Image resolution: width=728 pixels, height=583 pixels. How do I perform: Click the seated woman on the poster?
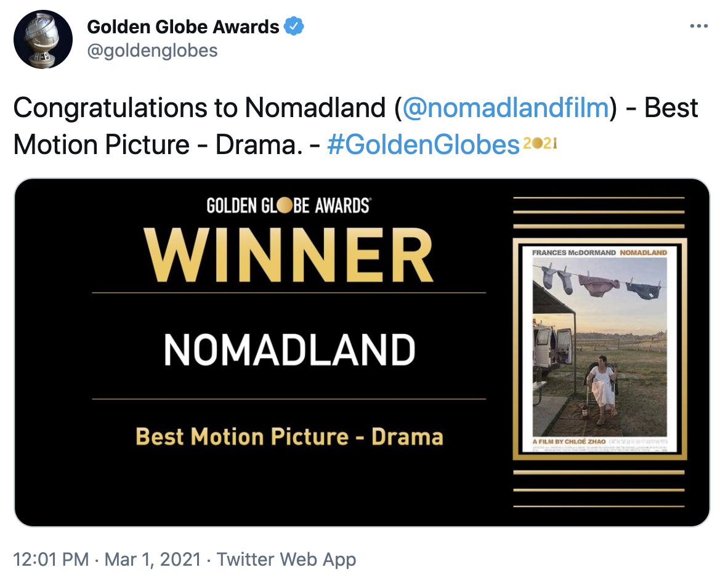tap(601, 391)
